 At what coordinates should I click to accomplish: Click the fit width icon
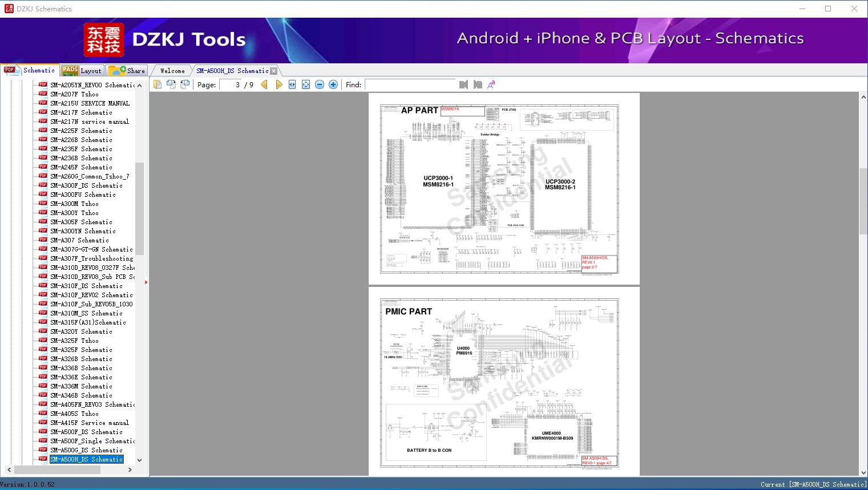[x=292, y=84]
